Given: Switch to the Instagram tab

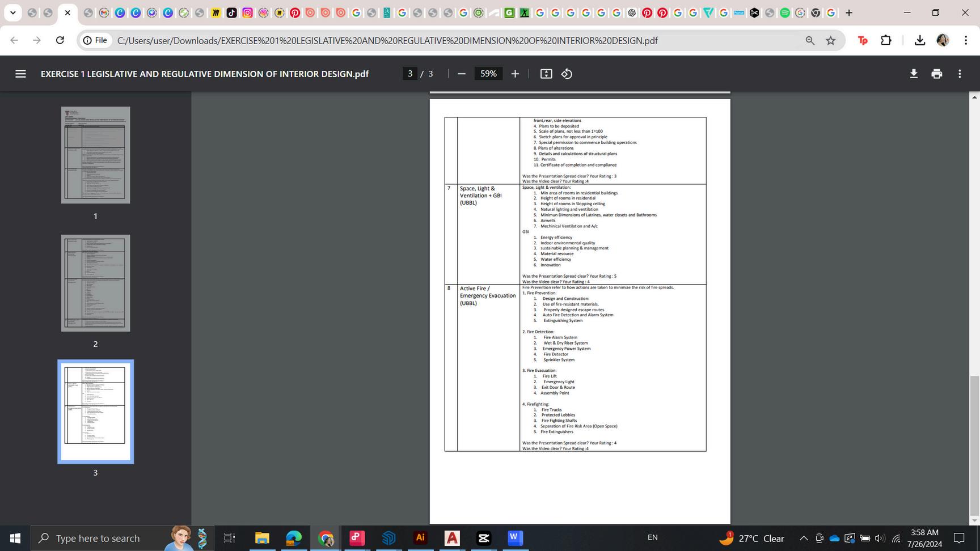Looking at the screenshot, I should coord(247,12).
